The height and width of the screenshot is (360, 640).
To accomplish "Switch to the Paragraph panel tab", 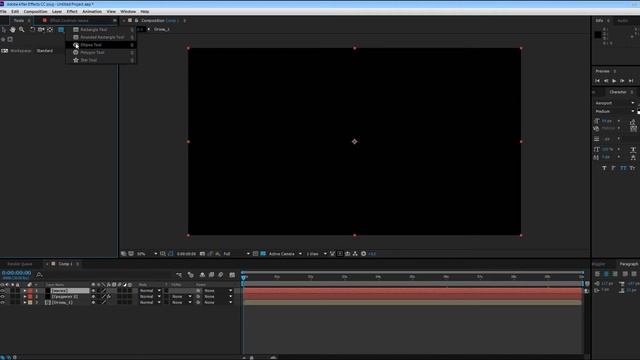I will tap(628, 264).
